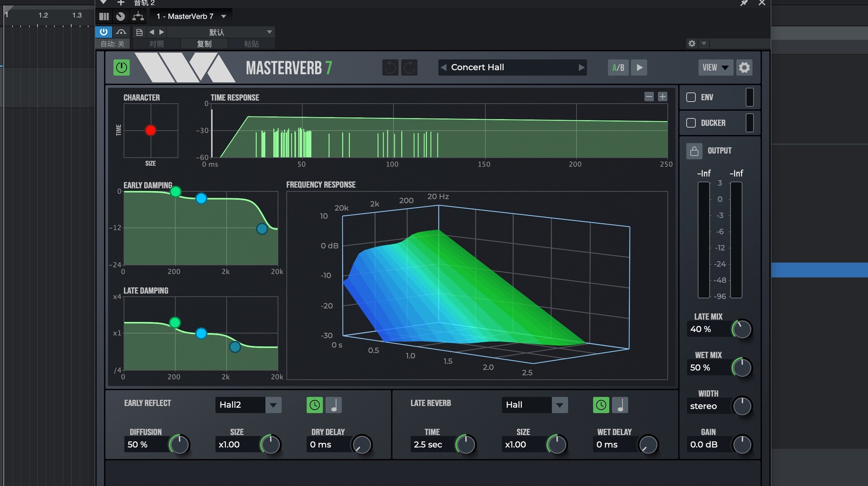Zoom out time response with minus icon
Viewport: 868px width, 486px height.
point(649,97)
